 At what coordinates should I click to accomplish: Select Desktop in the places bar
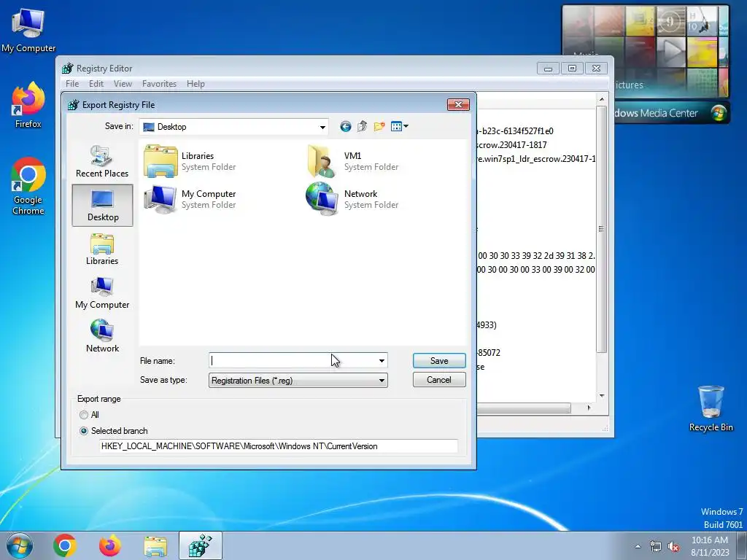(x=102, y=205)
